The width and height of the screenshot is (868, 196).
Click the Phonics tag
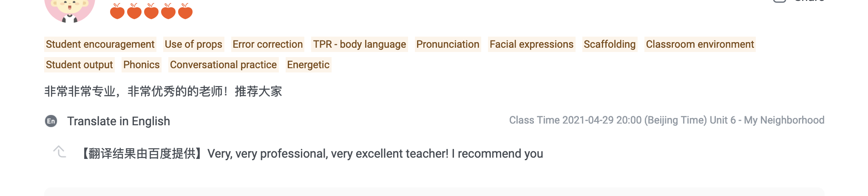click(x=142, y=65)
